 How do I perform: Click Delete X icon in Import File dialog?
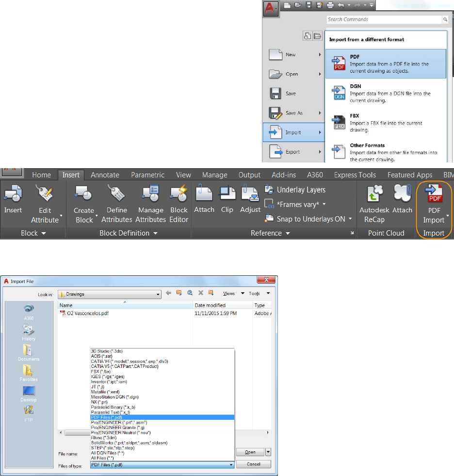pyautogui.click(x=201, y=293)
